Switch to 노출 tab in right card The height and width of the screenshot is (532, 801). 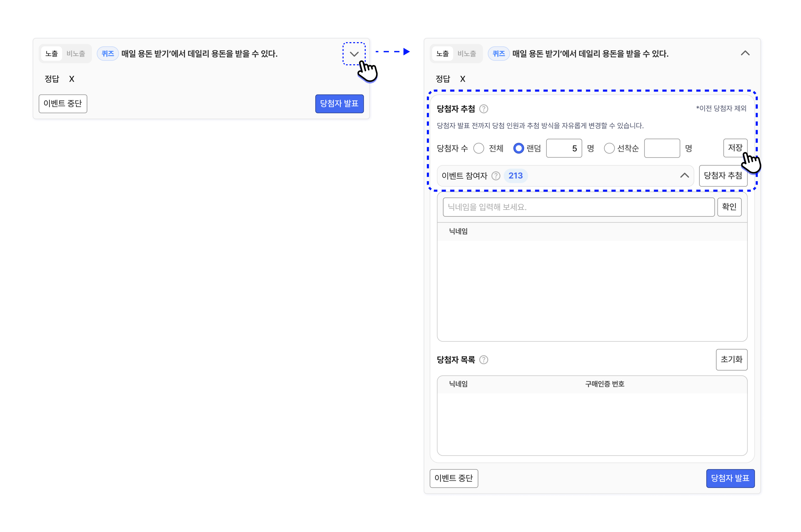pos(442,54)
